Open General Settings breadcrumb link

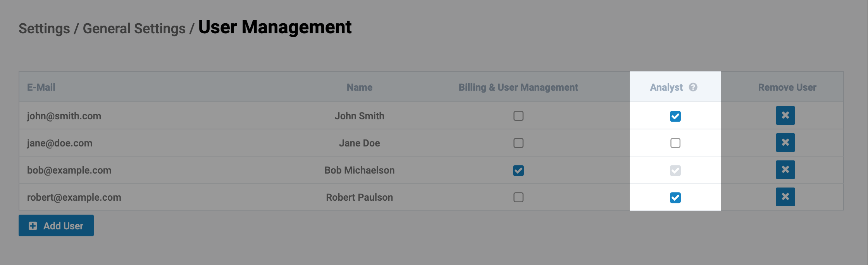coord(134,29)
